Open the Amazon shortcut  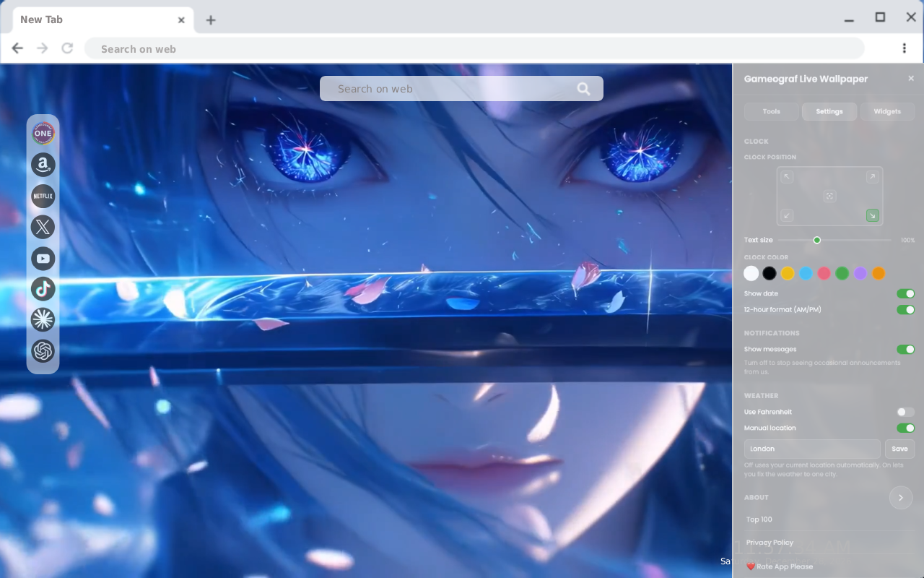click(x=43, y=165)
